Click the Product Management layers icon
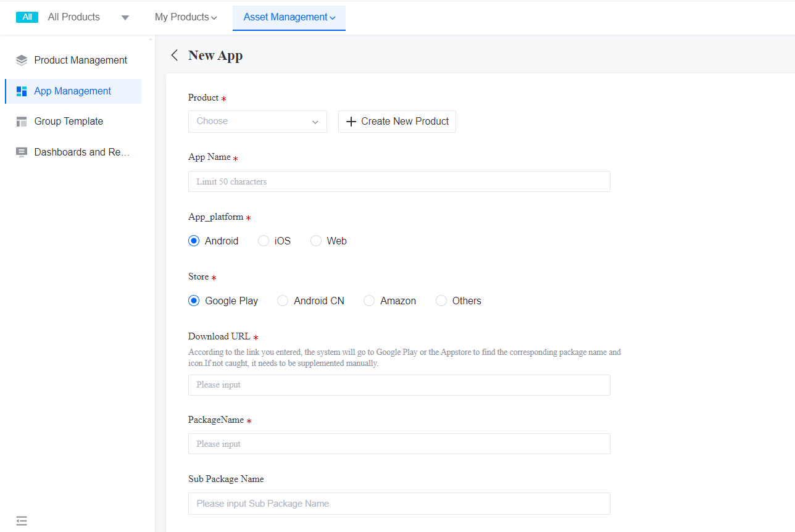The height and width of the screenshot is (532, 795). point(22,60)
